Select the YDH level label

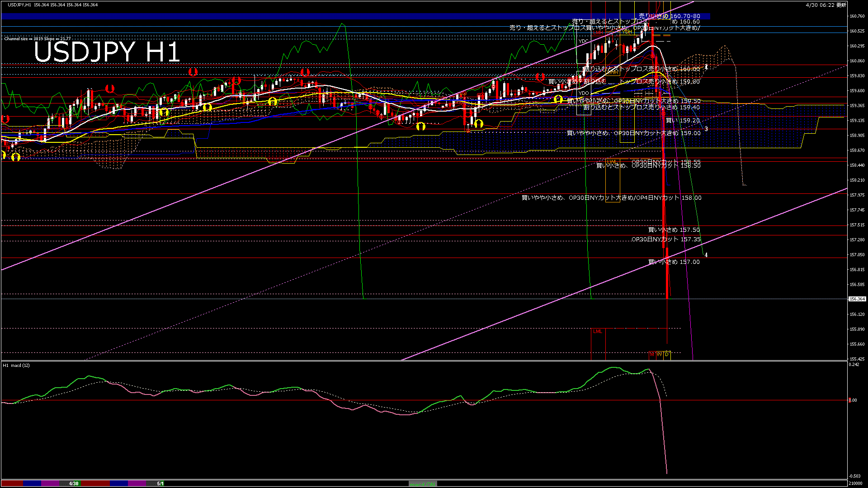(627, 32)
